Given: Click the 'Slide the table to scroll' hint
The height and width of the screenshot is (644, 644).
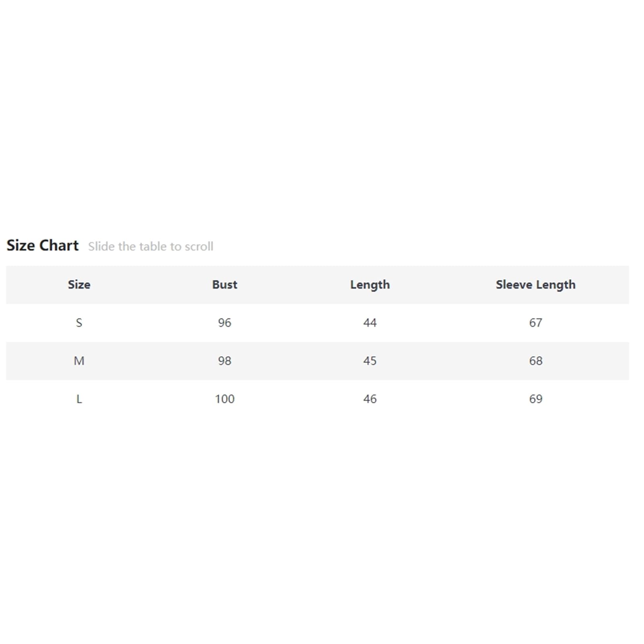Looking at the screenshot, I should (x=151, y=246).
